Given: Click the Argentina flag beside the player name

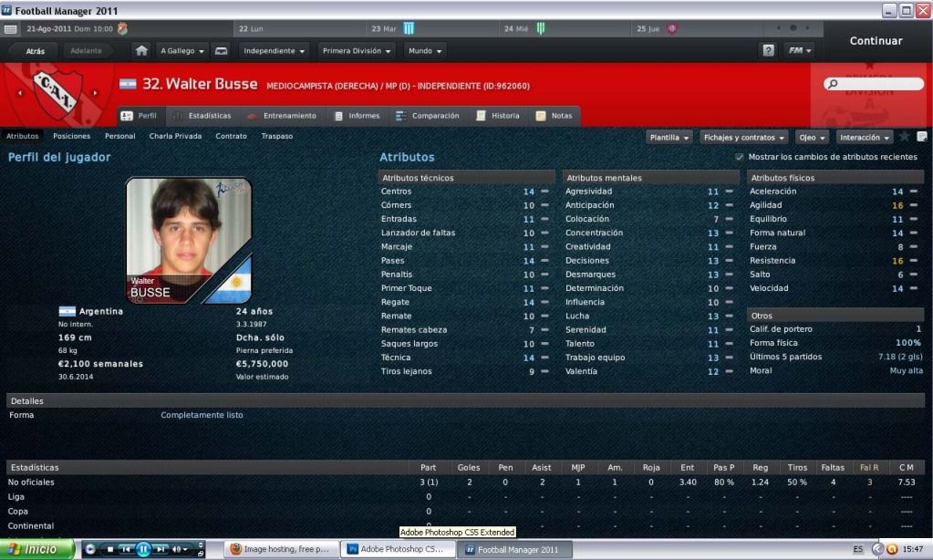Looking at the screenshot, I should pos(128,84).
